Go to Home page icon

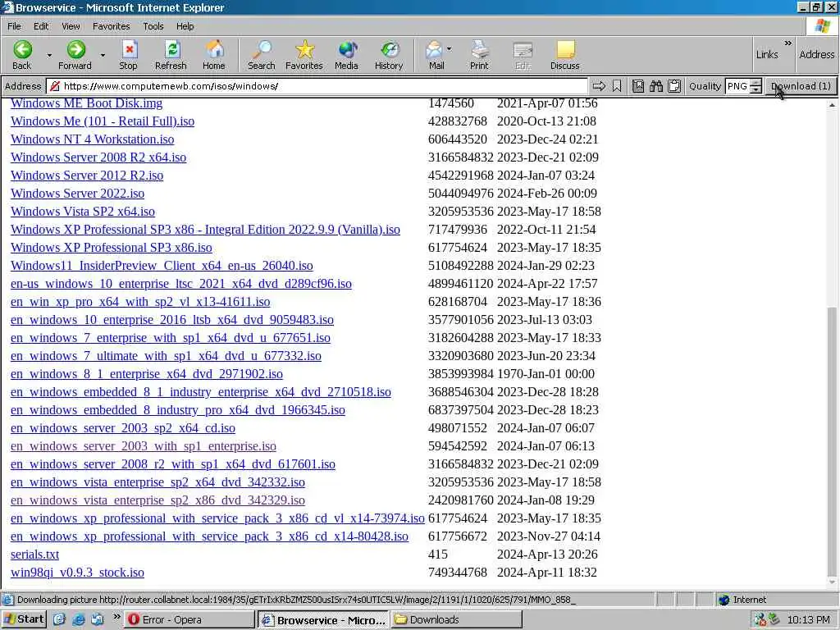(x=214, y=50)
